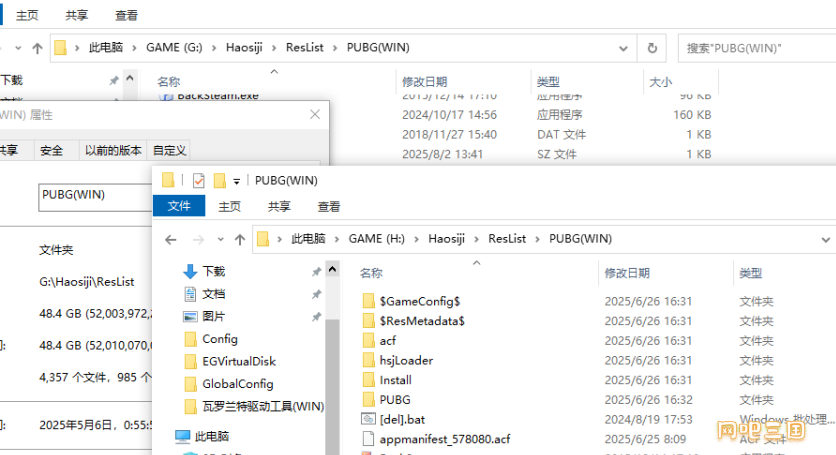Select the $GameConfig$ folder icon

368,301
